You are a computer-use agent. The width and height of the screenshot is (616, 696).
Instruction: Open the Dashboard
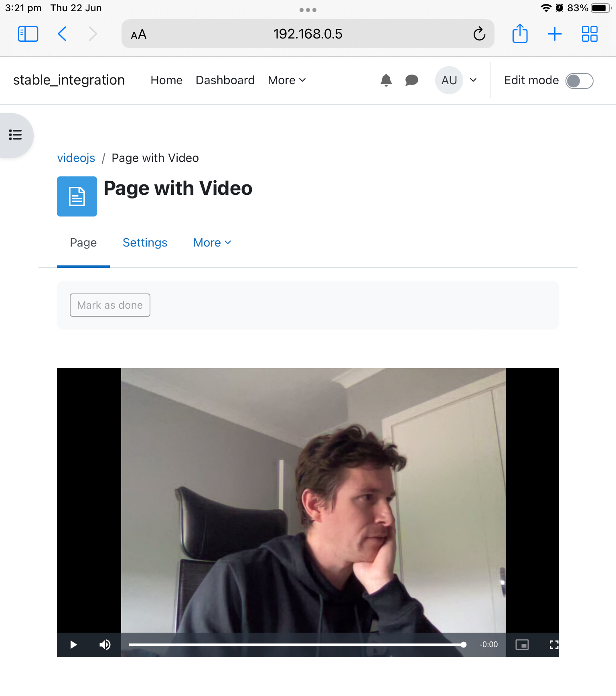tap(225, 80)
